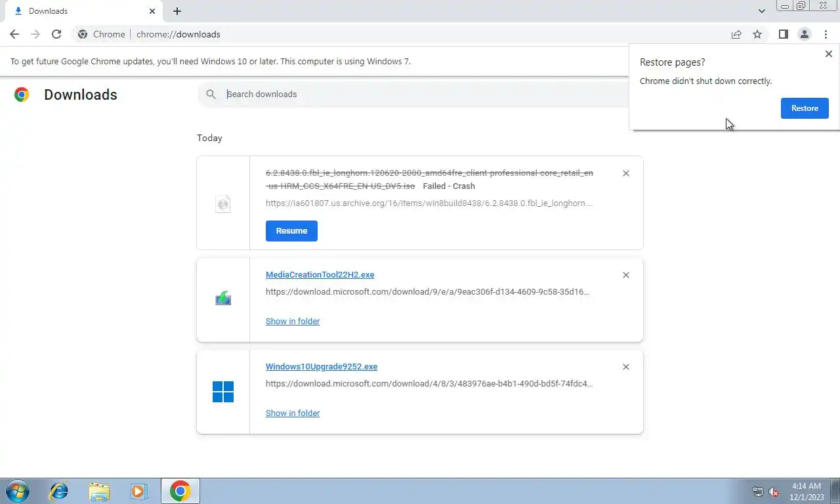This screenshot has width=840, height=504.
Task: Click the Failed - Crash status text
Action: point(449,186)
